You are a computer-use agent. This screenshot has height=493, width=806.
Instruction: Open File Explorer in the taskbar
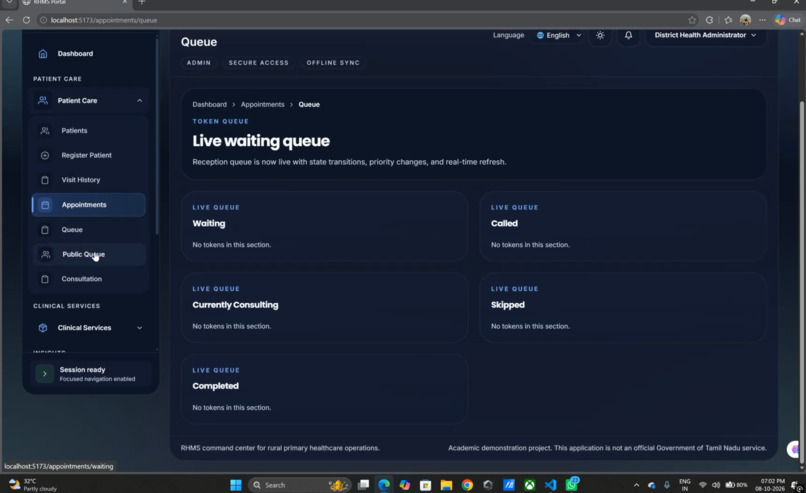coord(446,485)
